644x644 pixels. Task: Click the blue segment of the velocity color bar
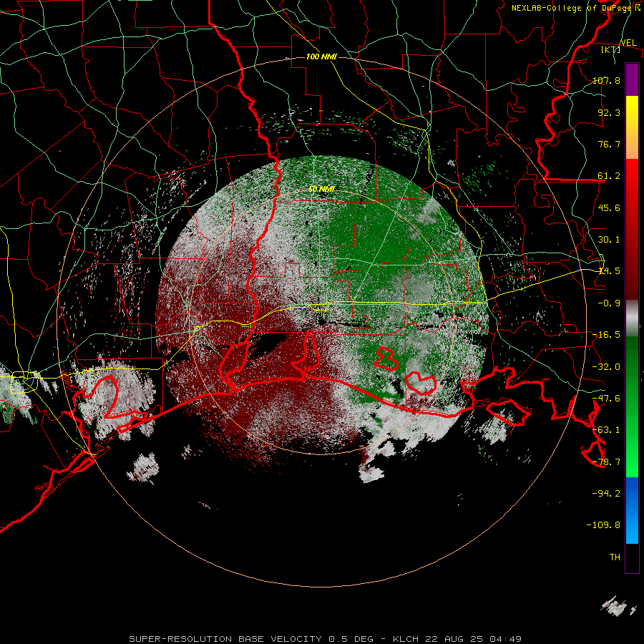pos(632,510)
